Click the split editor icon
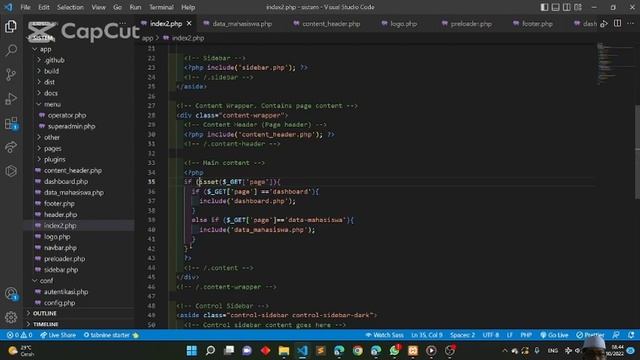Image resolution: width=640 pixels, height=360 pixels. tap(618, 23)
